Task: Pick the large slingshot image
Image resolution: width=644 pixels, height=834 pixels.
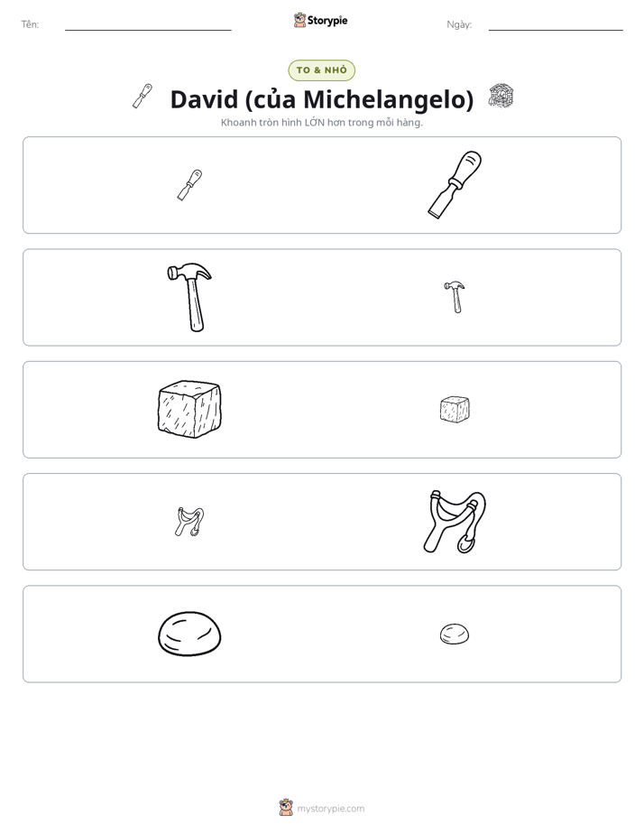Action: 455,522
